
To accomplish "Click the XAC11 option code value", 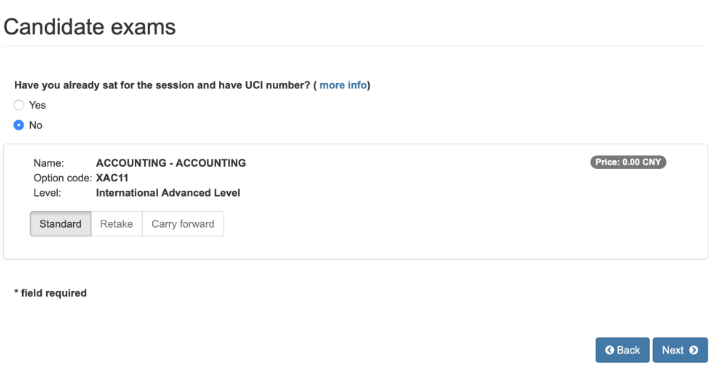I will pyautogui.click(x=112, y=178).
